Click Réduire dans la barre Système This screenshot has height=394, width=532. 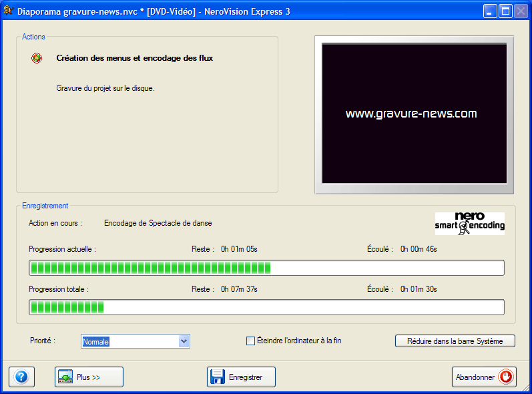click(x=455, y=341)
